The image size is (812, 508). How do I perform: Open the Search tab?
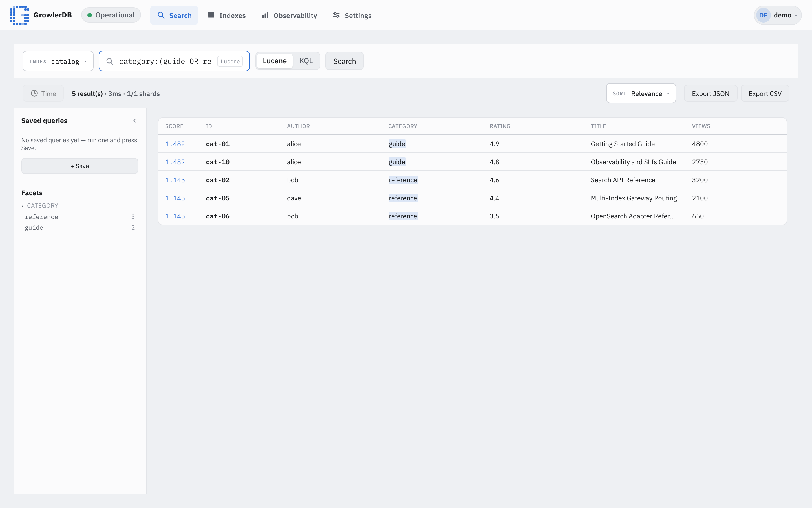point(174,16)
